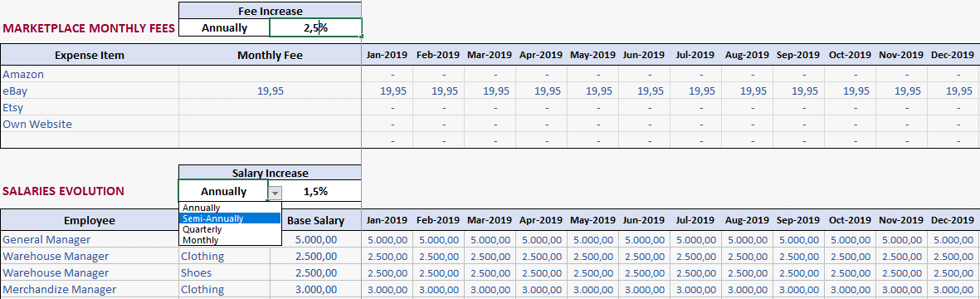
Task: Click General Manager salary for Dec-2019
Action: pyautogui.click(x=953, y=239)
